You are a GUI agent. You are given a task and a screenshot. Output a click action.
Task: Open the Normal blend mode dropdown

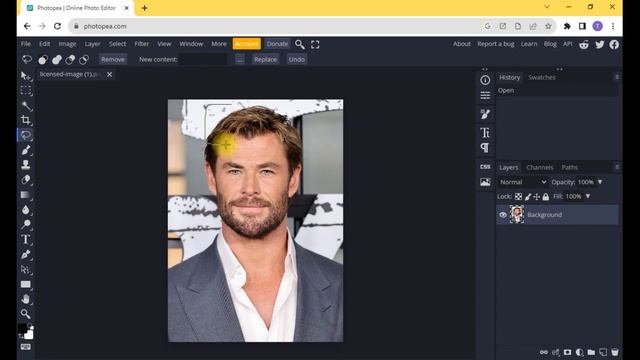(522, 182)
